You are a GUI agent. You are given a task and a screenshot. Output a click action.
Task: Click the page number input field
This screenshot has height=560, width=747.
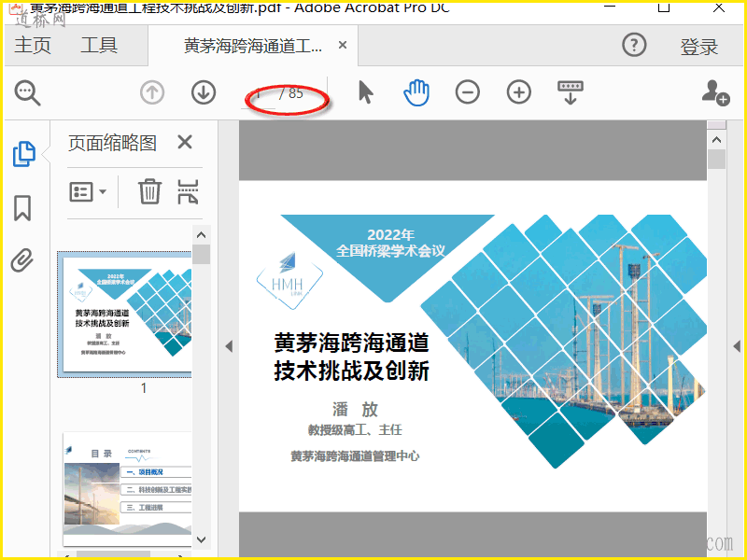[259, 93]
